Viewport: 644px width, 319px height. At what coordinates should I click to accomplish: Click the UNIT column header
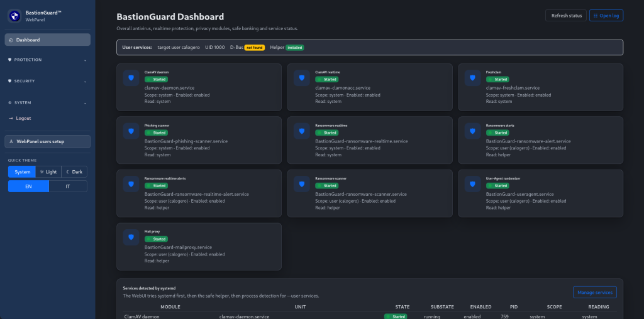300,307
